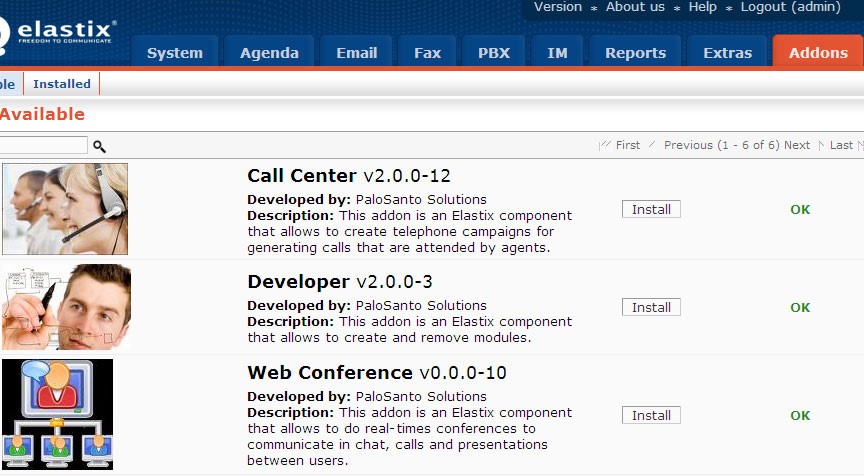The height and width of the screenshot is (476, 864).
Task: Install the Developer addon
Action: point(651,307)
